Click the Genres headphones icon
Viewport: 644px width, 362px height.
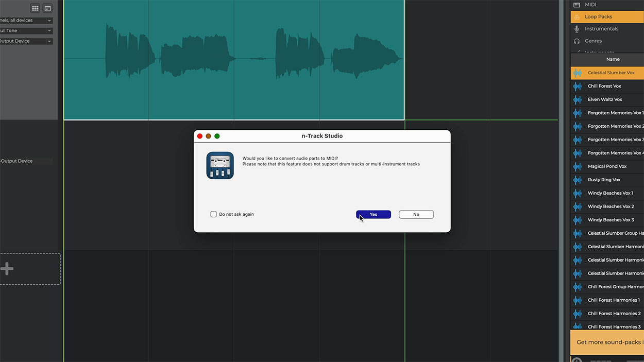pyautogui.click(x=577, y=41)
